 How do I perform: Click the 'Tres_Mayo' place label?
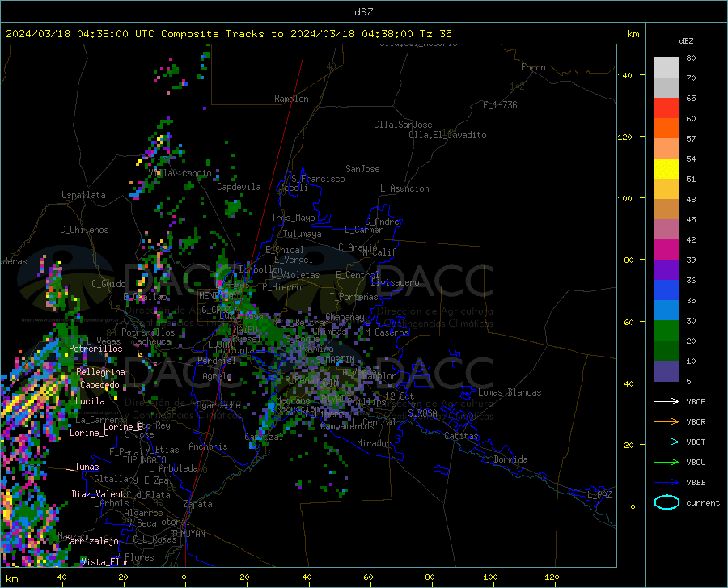click(x=293, y=218)
